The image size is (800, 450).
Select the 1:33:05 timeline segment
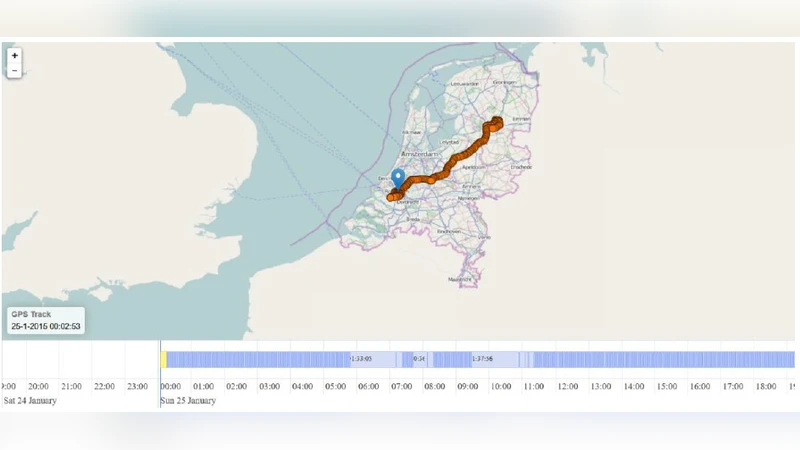tap(361, 359)
